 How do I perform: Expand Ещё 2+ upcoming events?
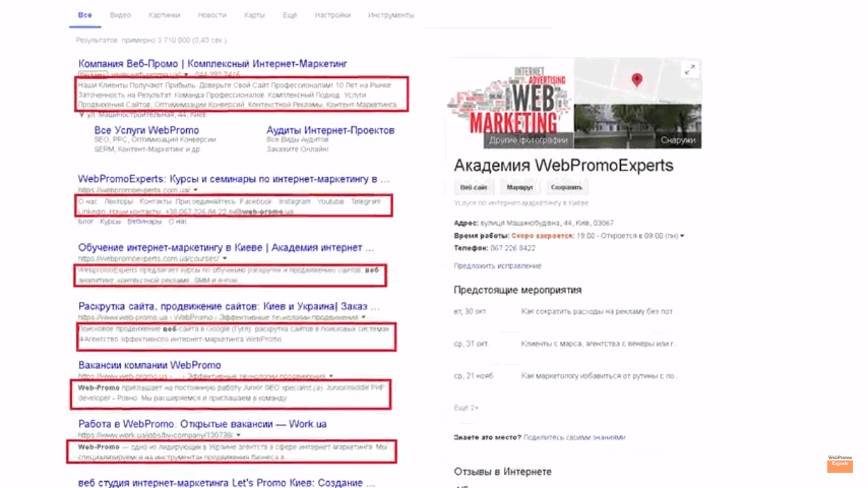click(x=466, y=407)
